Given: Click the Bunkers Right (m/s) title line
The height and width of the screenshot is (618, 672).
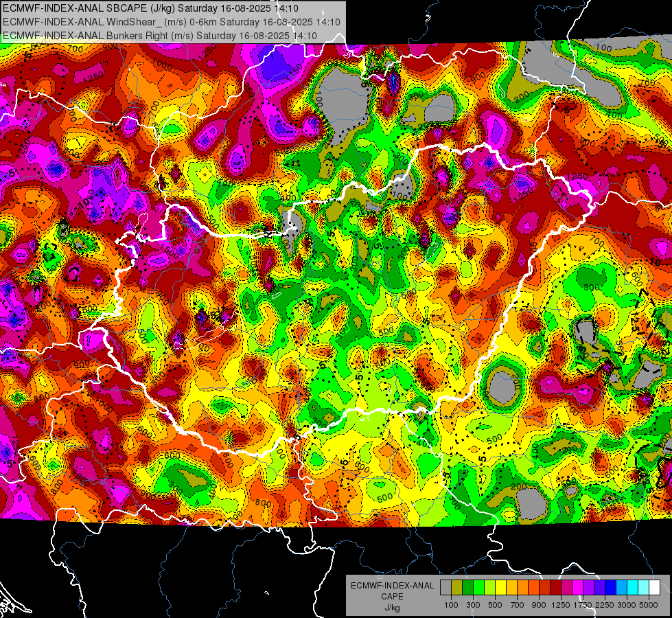Looking at the screenshot, I should [160, 36].
